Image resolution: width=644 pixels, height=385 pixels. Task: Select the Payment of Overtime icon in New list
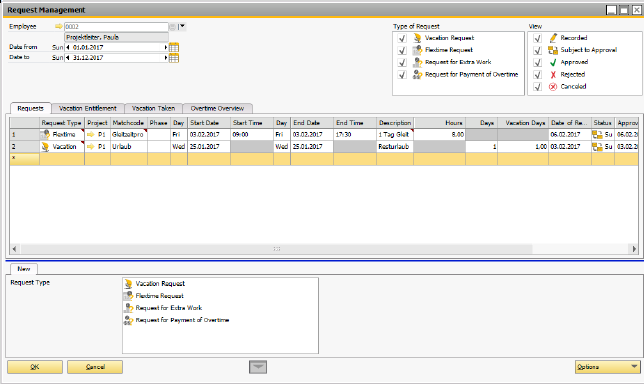(x=128, y=320)
